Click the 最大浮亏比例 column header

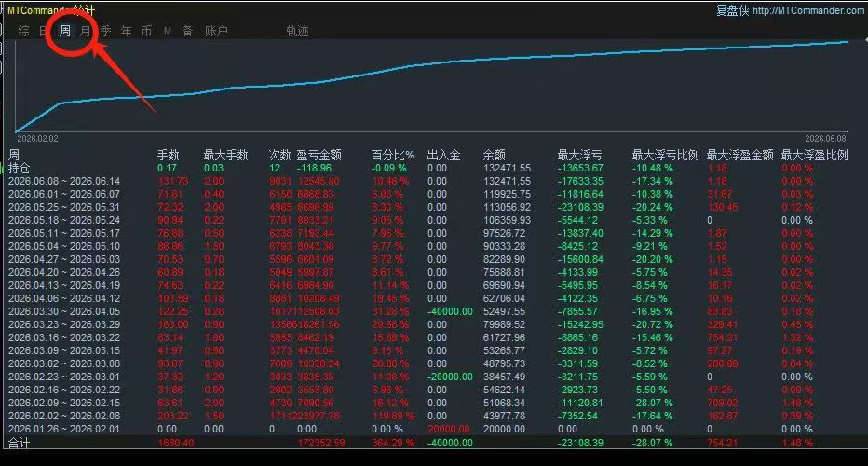pyautogui.click(x=665, y=155)
